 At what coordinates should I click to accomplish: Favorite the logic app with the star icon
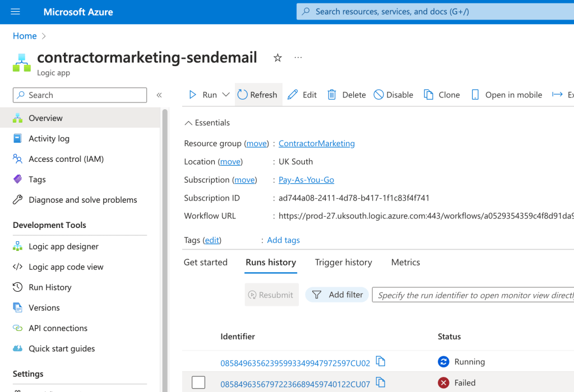coord(277,58)
